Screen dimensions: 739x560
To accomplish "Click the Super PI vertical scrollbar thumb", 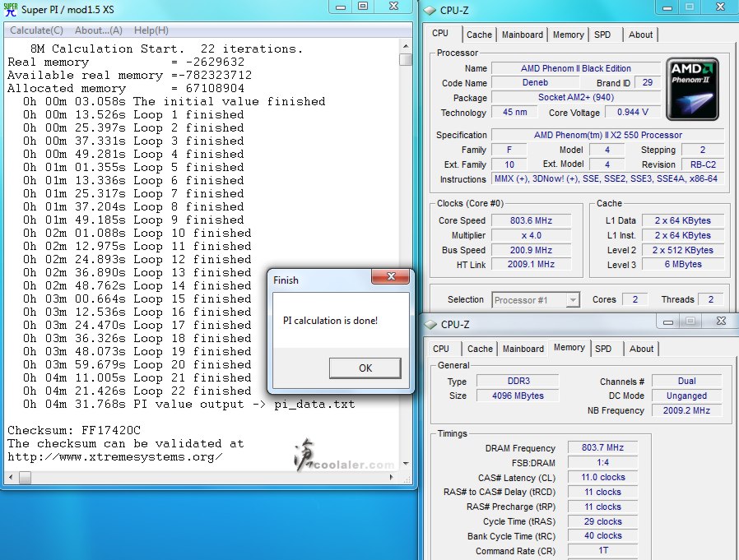I will pos(406,59).
